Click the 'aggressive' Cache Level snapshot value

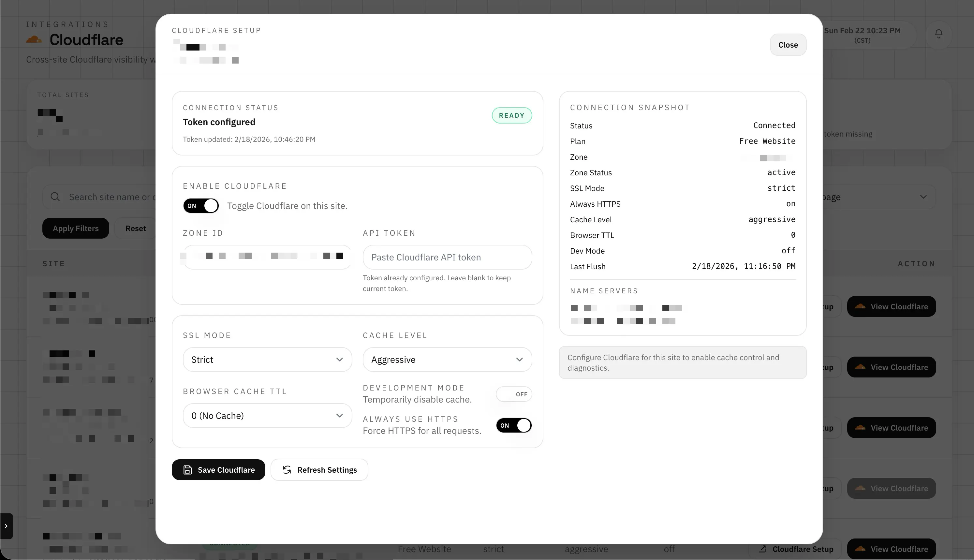[x=772, y=219]
